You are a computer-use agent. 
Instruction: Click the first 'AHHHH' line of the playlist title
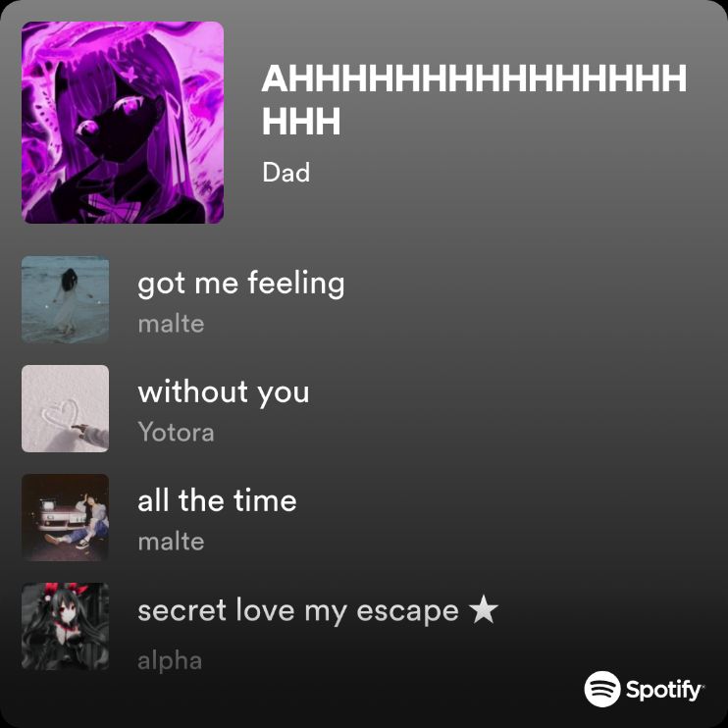(474, 78)
